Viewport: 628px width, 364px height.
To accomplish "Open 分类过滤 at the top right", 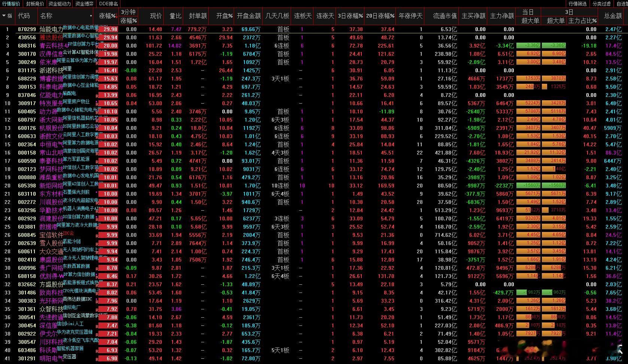I will [601, 4].
